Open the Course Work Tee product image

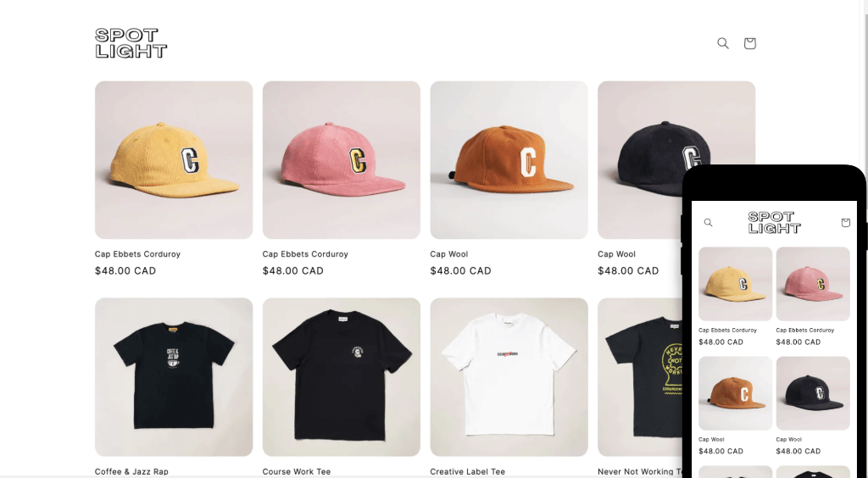point(342,377)
